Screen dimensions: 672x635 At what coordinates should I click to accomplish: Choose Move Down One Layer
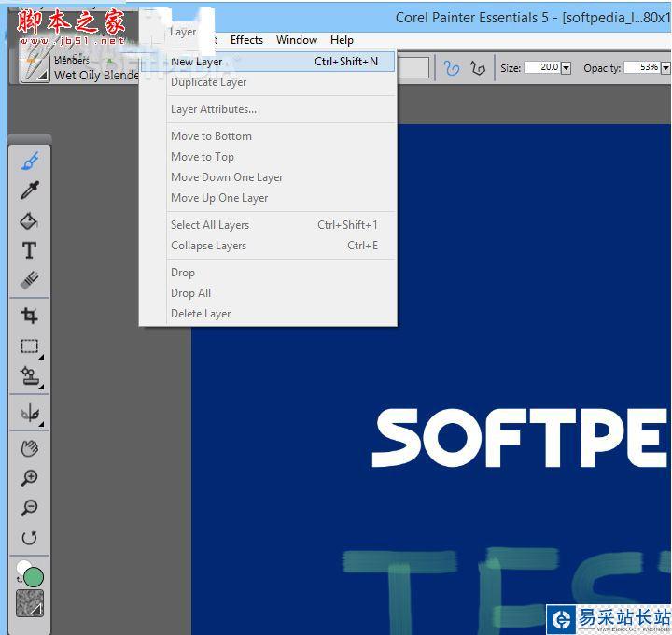tap(268, 177)
